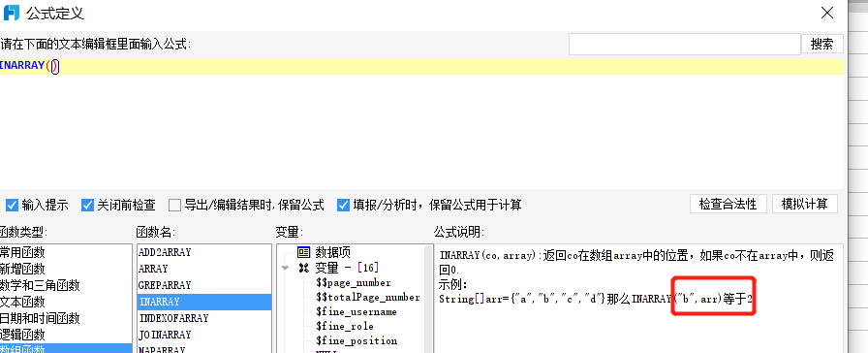This screenshot has width=868, height=353.
Task: Select $fine_position variable
Action: (x=356, y=340)
